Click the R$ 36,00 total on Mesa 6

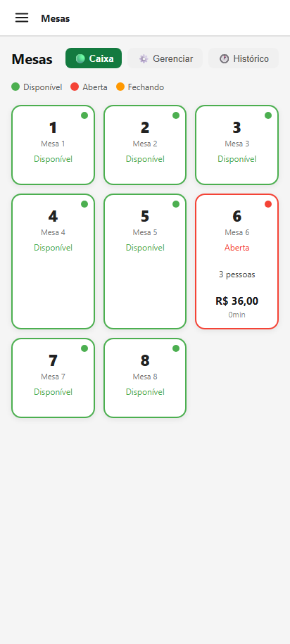(x=237, y=301)
